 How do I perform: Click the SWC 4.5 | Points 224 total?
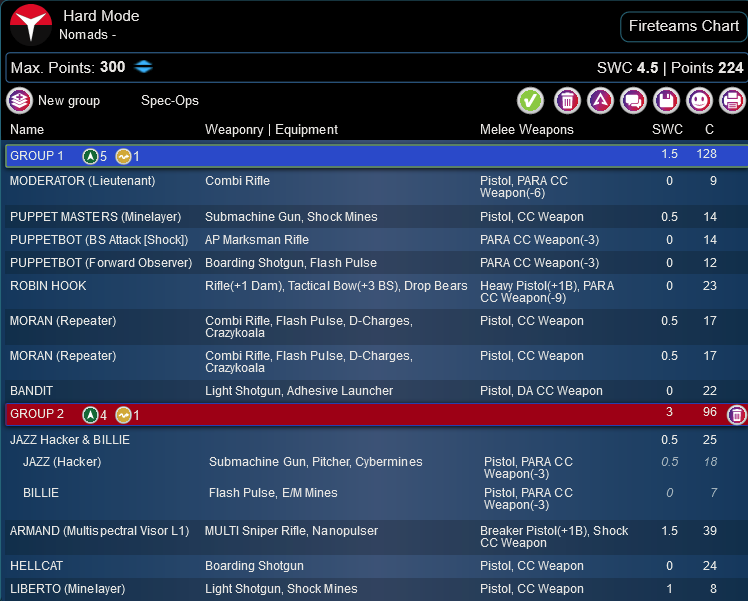tap(670, 68)
